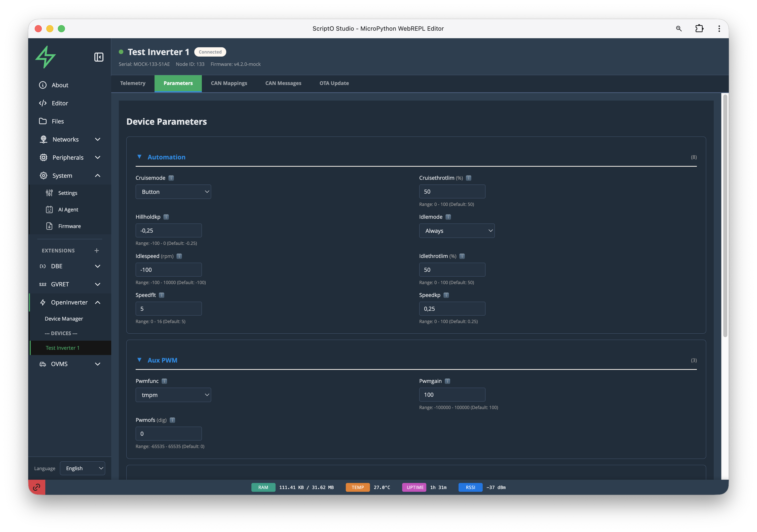This screenshot has height=532, width=757.
Task: Add extension with the plus icon
Action: [x=97, y=250]
